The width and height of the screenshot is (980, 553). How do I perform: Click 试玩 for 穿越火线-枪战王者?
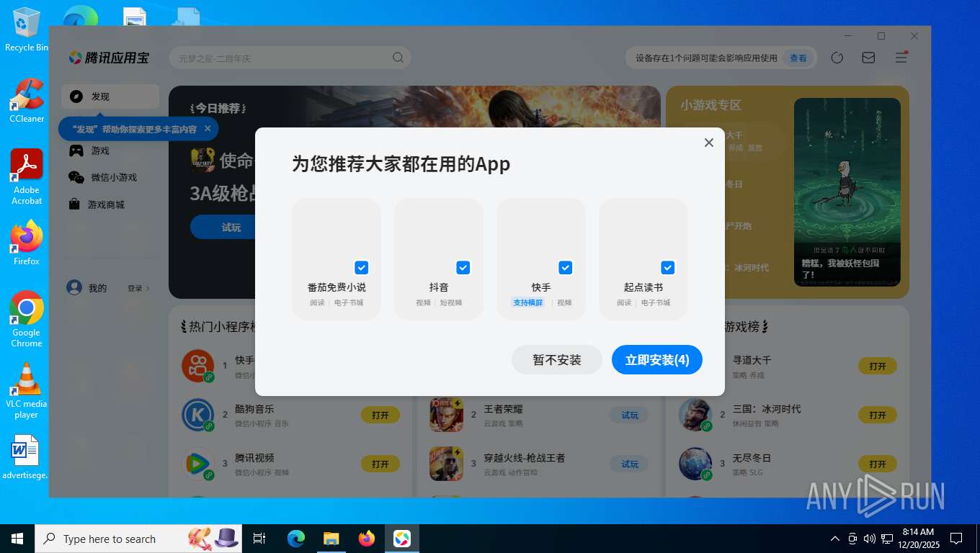(630, 464)
